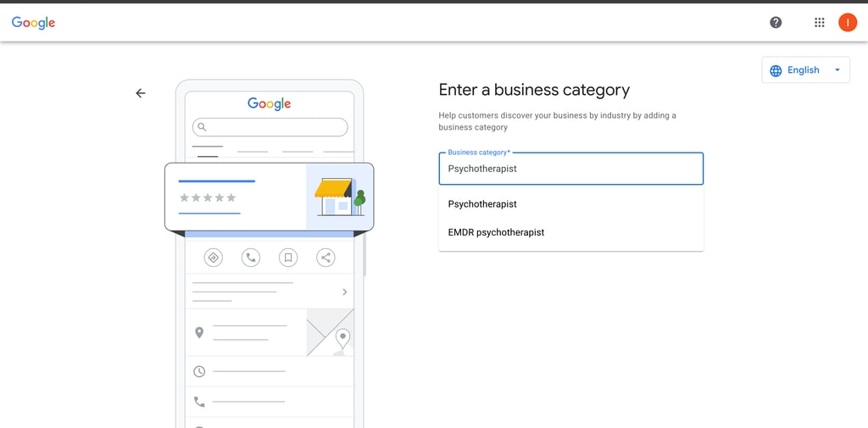Click the storefront illustration in the phone mockup

point(340,197)
